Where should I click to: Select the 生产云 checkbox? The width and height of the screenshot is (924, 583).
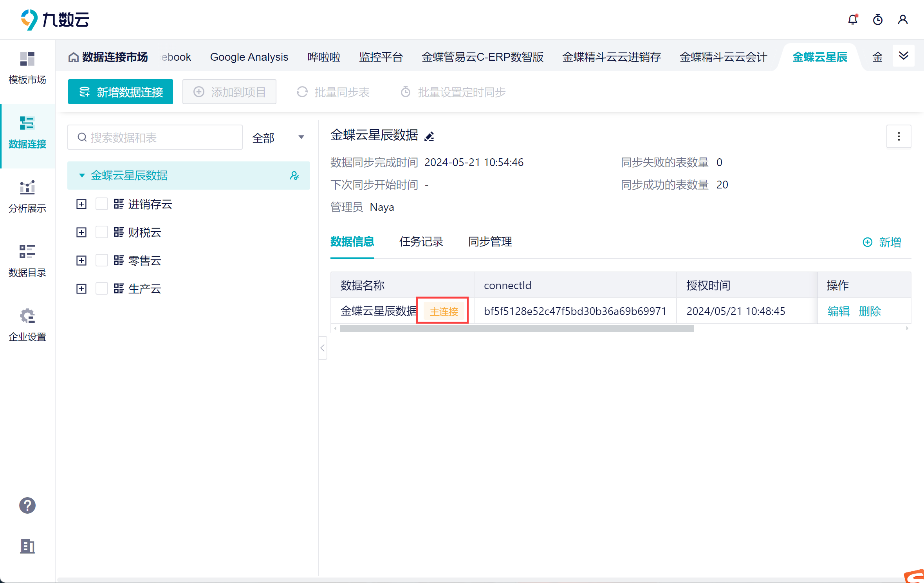coord(102,289)
